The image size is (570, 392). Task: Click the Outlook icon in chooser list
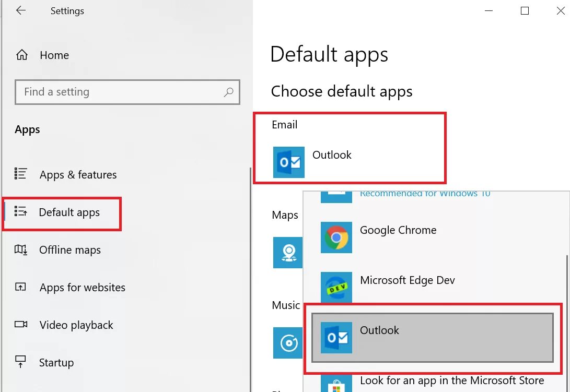[336, 338]
